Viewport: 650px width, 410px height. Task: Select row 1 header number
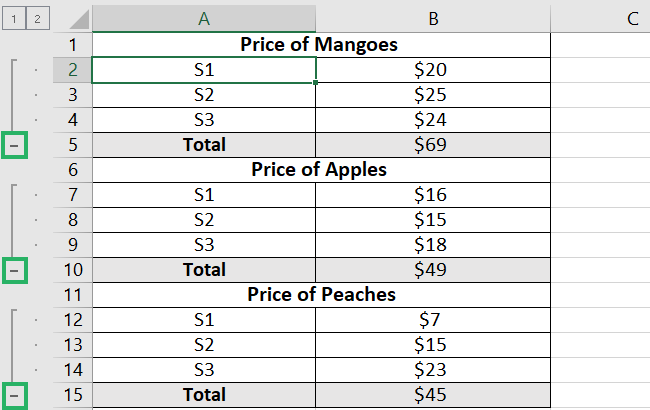click(x=73, y=45)
